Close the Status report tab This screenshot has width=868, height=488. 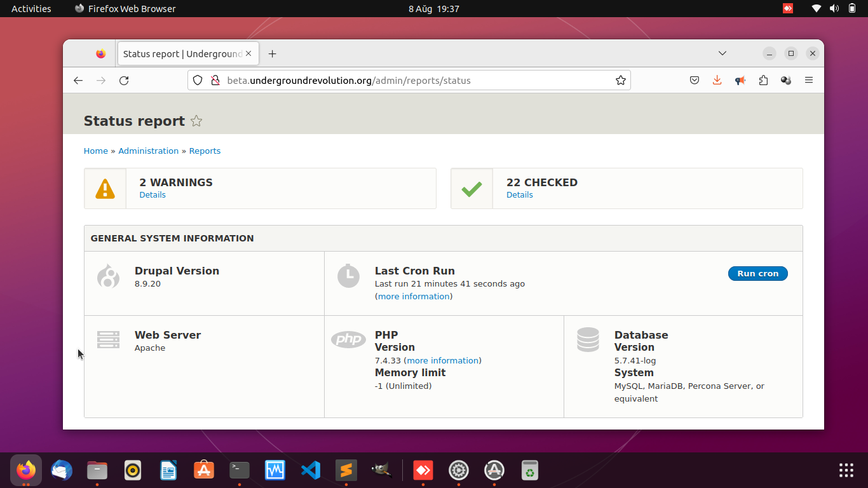[x=248, y=54]
